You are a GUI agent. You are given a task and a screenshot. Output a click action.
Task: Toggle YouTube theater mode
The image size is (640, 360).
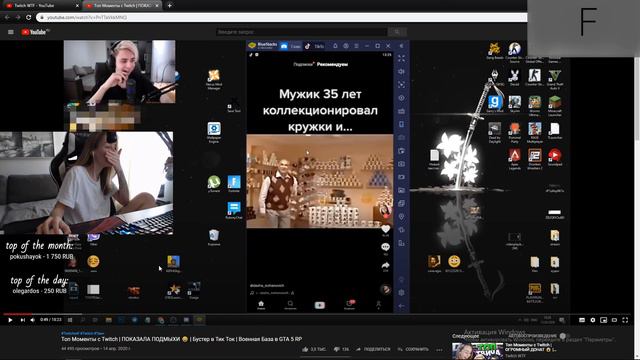point(614,320)
